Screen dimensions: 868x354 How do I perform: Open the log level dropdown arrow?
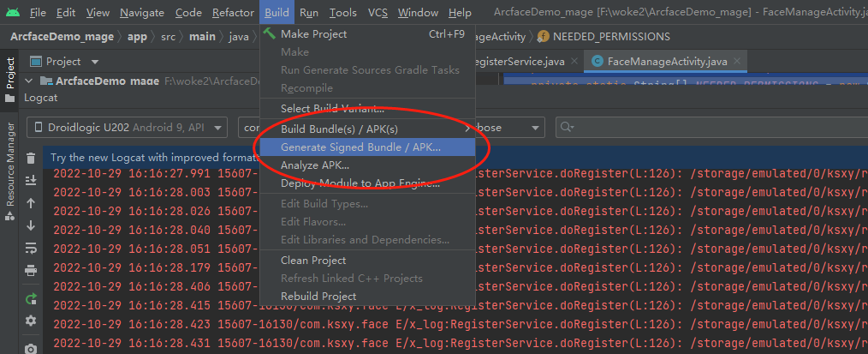coord(535,128)
